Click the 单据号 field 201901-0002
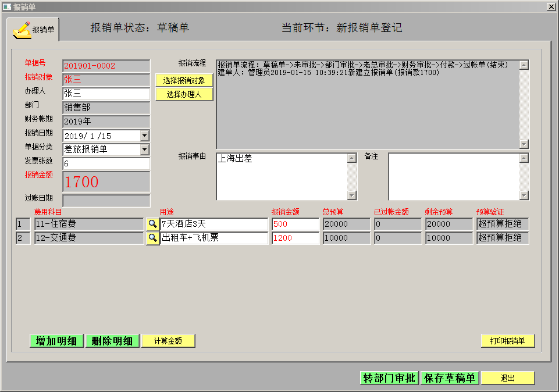The width and height of the screenshot is (559, 392). pos(106,66)
